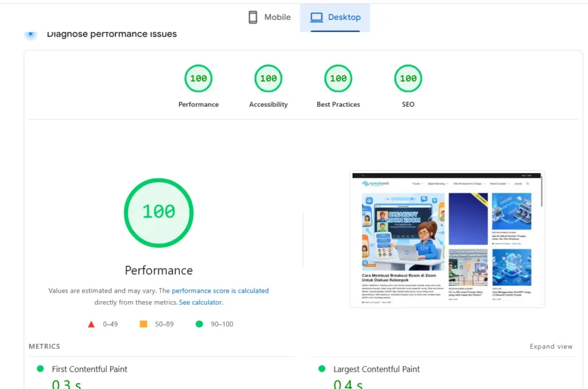Click the '0–49' legend range text

point(110,324)
